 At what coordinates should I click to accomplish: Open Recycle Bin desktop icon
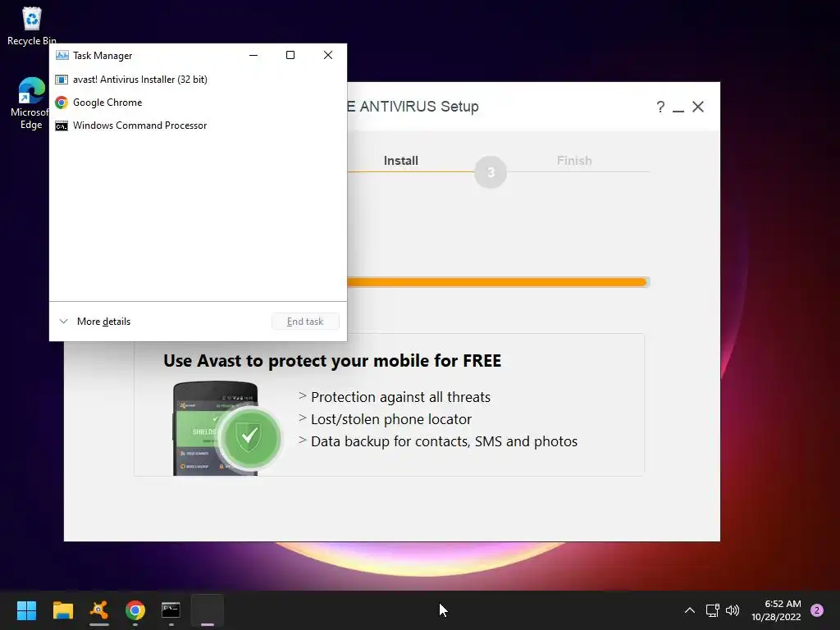click(x=32, y=26)
